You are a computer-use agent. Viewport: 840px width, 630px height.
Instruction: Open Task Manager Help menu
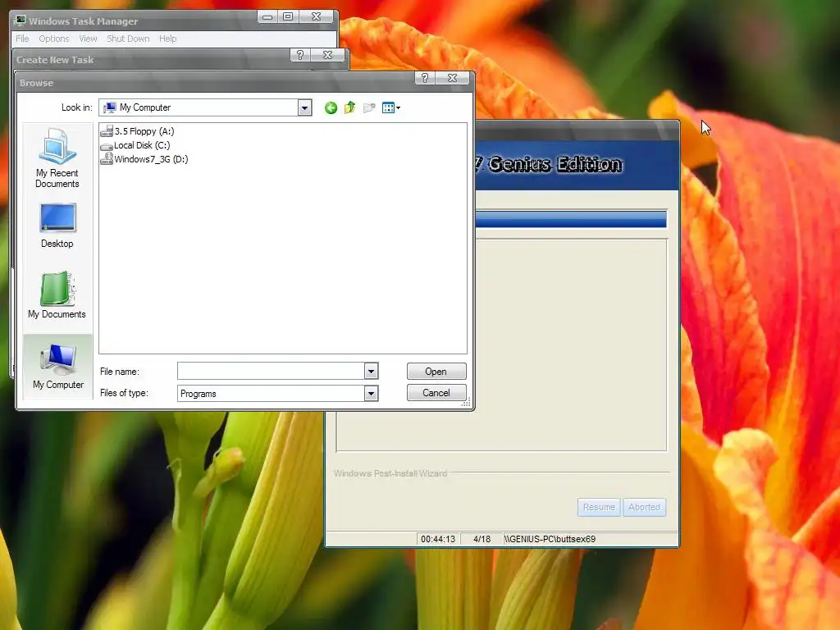pyautogui.click(x=167, y=39)
